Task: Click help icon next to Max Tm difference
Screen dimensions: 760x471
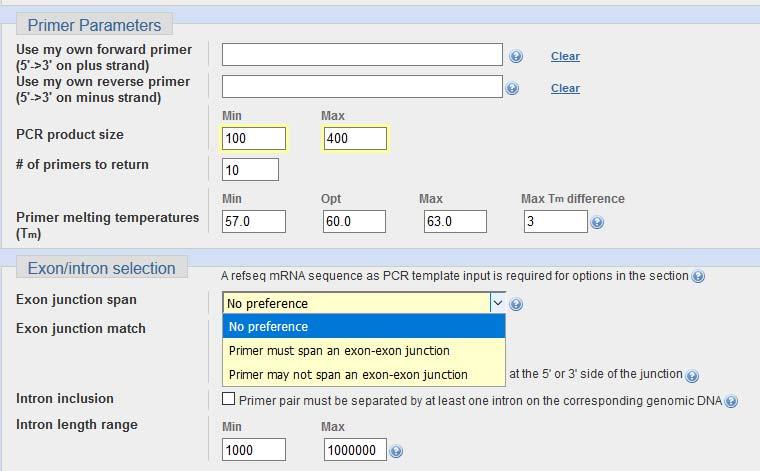Action: (x=597, y=222)
